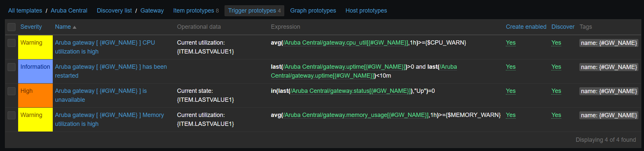Open the gateway.status item in the expression
This screenshot has width=644, height=151.
[x=350, y=91]
